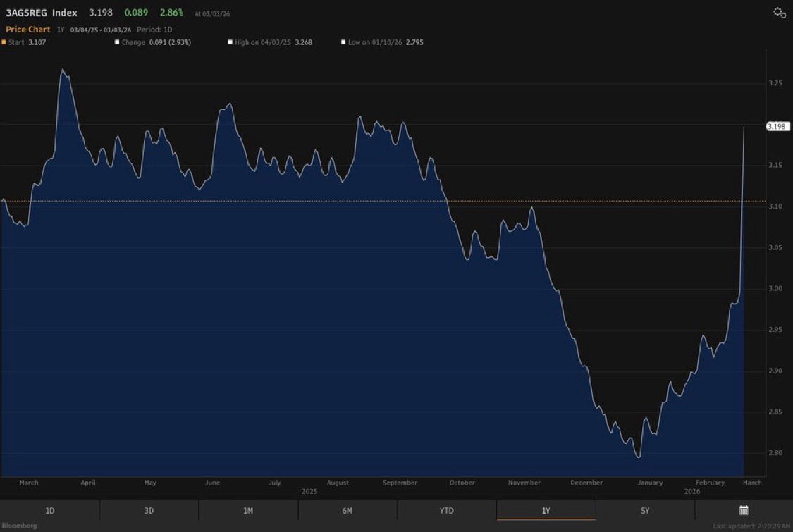Open the Period: 1D selector
The width and height of the screenshot is (793, 532).
tap(154, 30)
